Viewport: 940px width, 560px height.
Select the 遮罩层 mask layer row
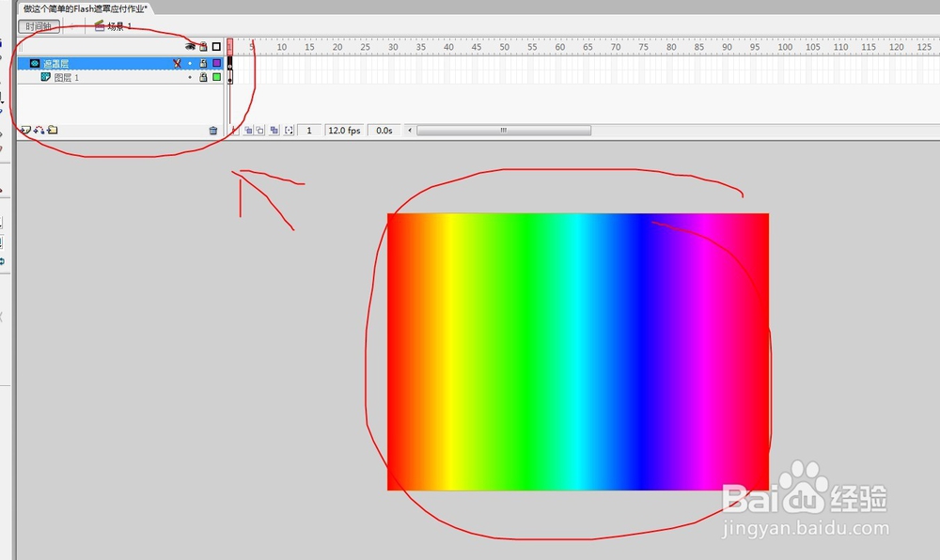click(x=120, y=63)
